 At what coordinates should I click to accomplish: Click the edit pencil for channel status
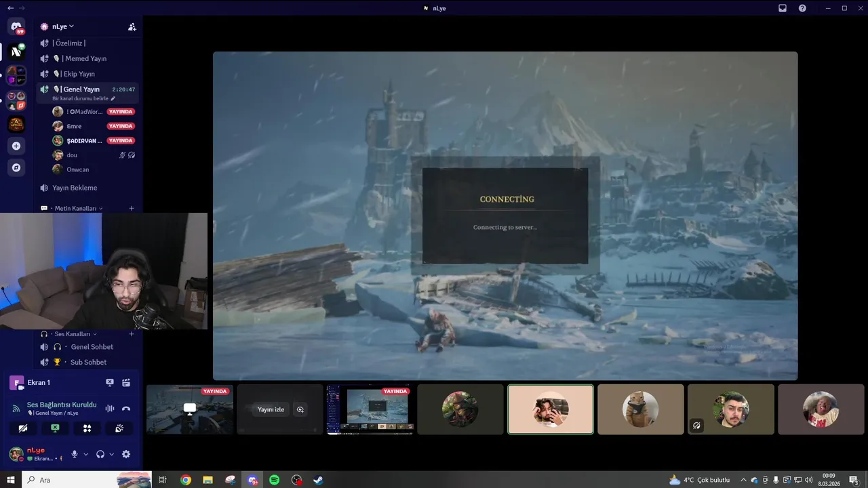tap(113, 98)
